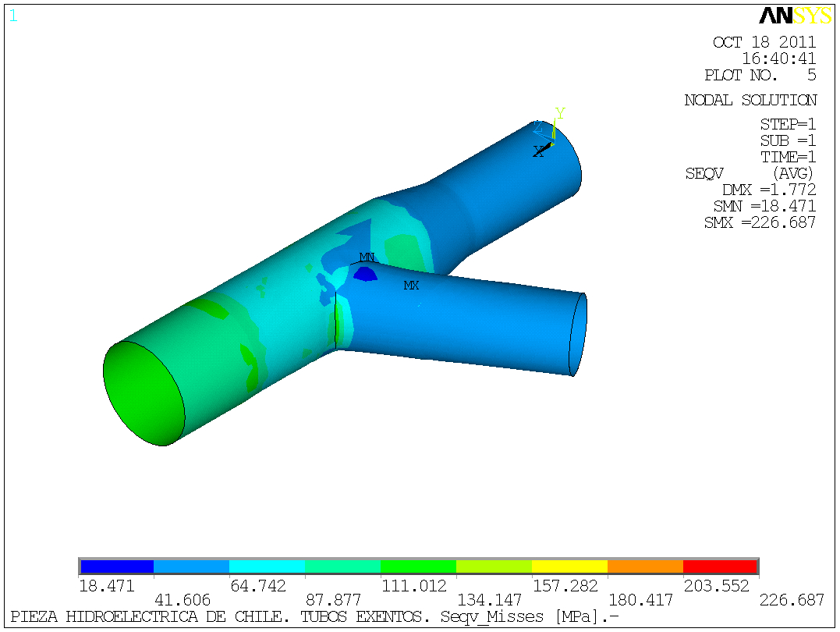This screenshot has width=840, height=632.
Task: Pick the orange legend color band
Action: (645, 566)
